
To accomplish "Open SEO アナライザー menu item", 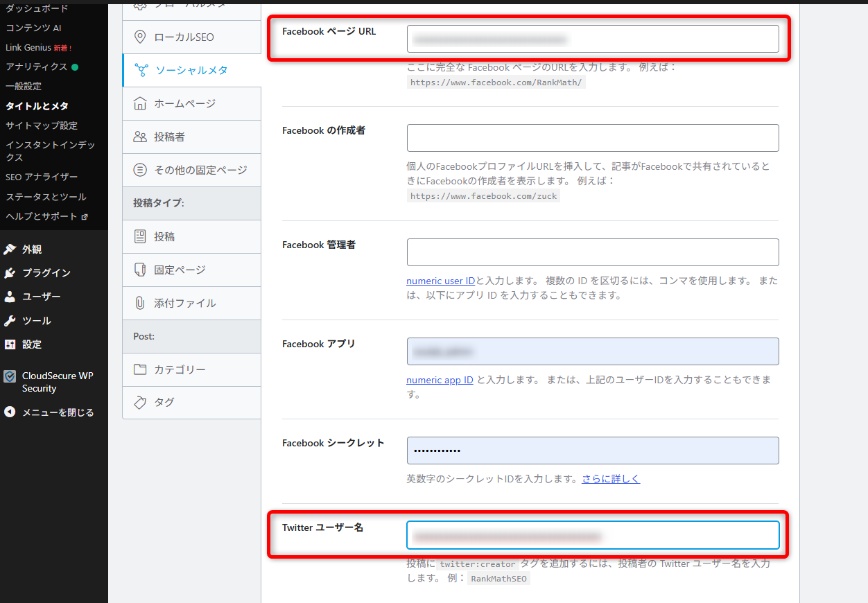I will (42, 177).
